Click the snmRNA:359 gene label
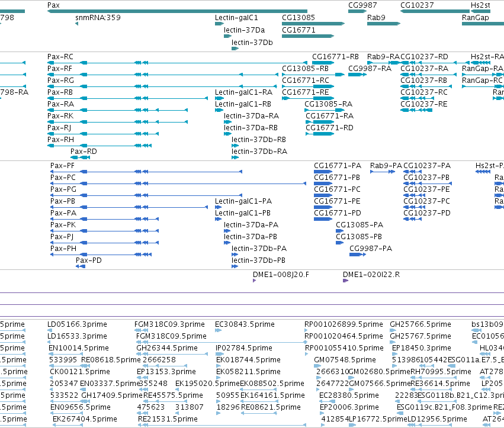Image resolution: width=504 pixels, height=428 pixels. pos(98,18)
